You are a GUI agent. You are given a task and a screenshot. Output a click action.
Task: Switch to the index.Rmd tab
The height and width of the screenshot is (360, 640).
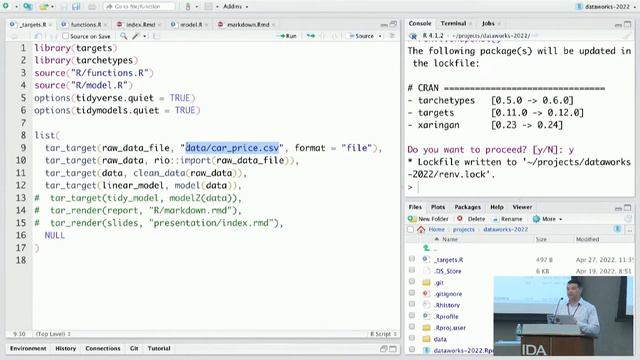[140, 24]
